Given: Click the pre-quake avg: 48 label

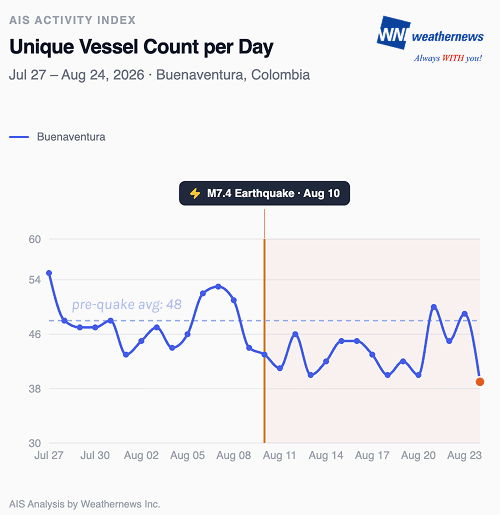Looking at the screenshot, I should coord(127,304).
